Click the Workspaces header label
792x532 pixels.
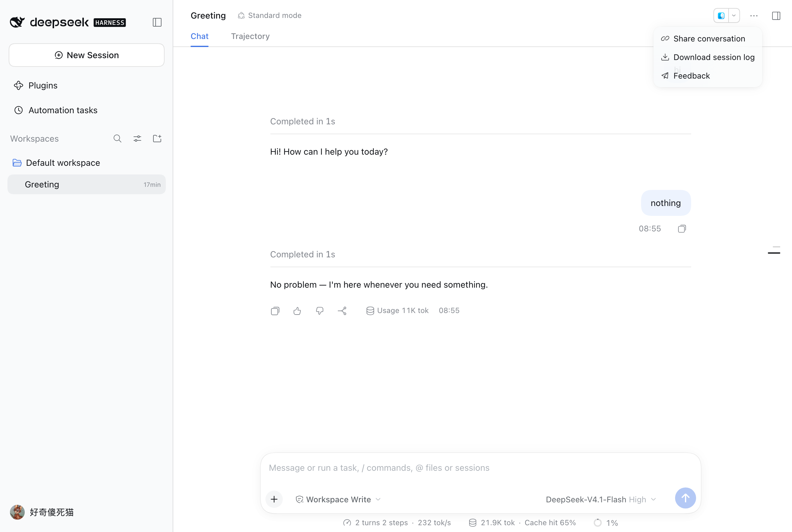[34, 139]
